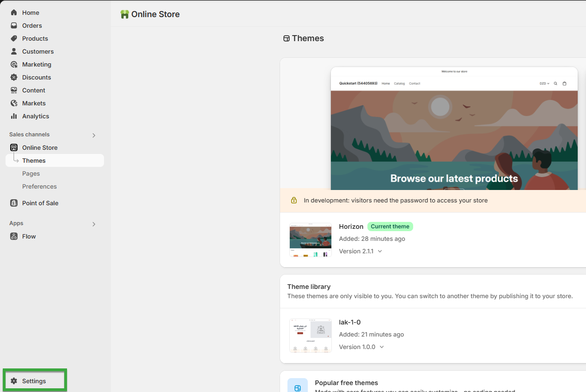
Task: Select the Orders inbox icon
Action: click(x=14, y=25)
